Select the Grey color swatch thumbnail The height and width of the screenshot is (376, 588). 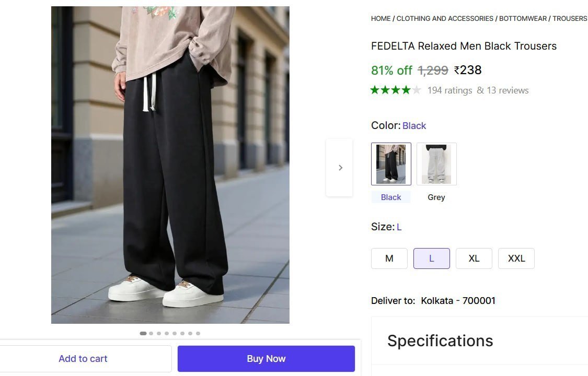tap(436, 164)
